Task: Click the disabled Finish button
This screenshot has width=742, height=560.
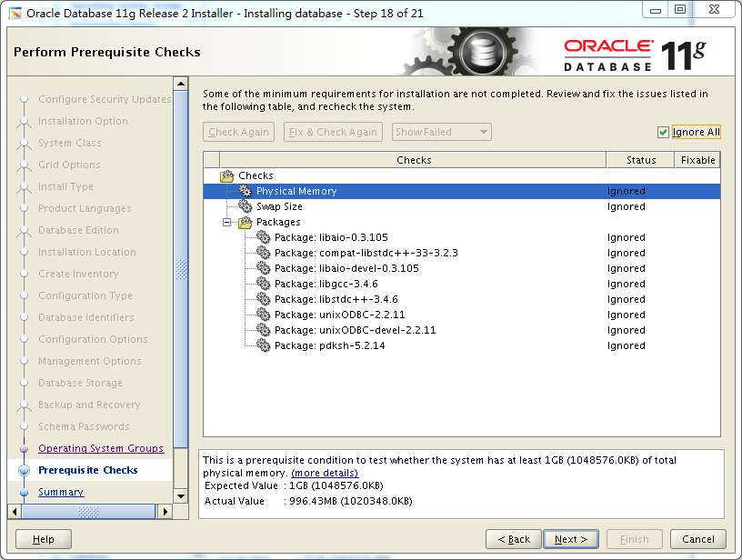Action: [x=634, y=539]
